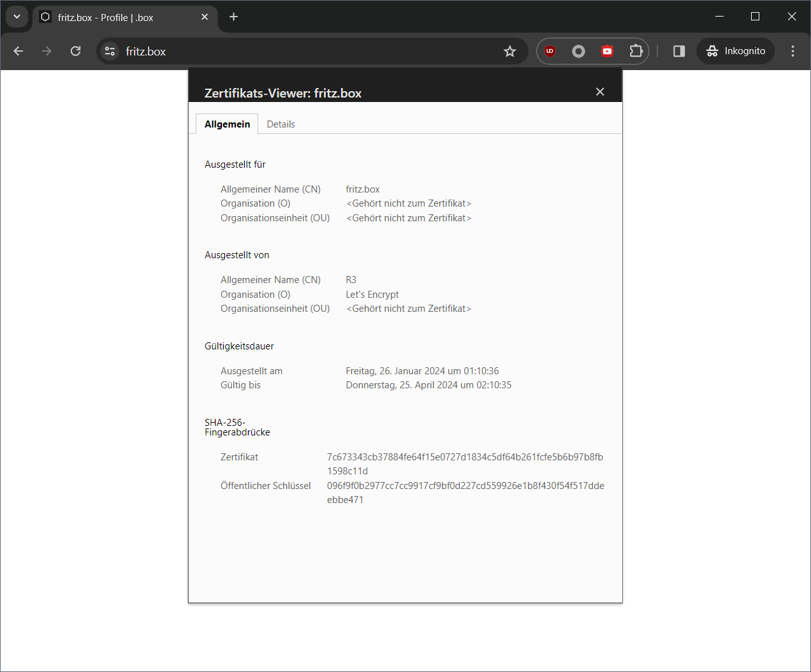Select the fritz.box - Profile browser tab
The height and width of the screenshot is (672, 811).
124,17
